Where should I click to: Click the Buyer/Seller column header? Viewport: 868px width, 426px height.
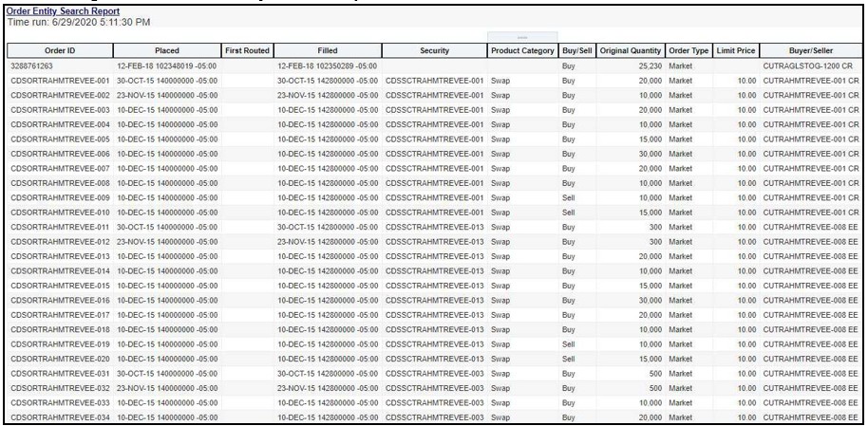(811, 51)
